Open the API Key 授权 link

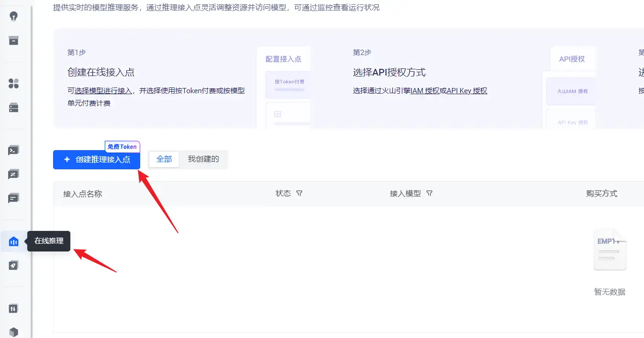[466, 90]
